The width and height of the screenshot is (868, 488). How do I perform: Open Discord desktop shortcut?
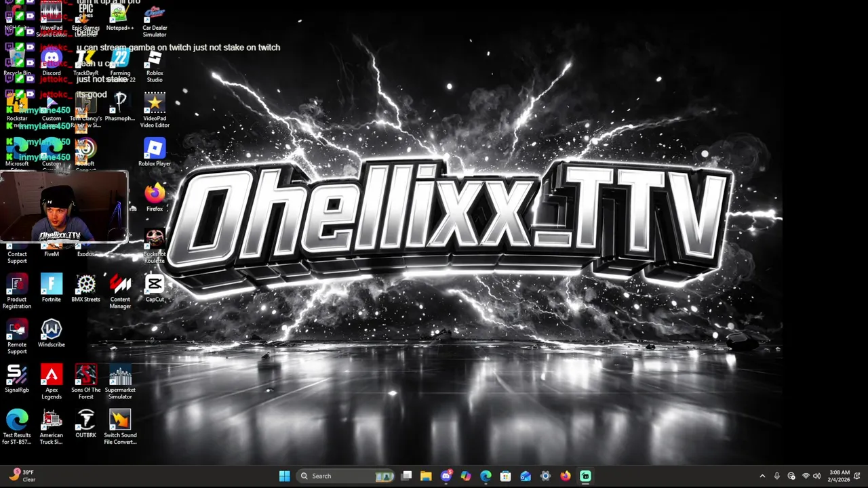pos(52,62)
